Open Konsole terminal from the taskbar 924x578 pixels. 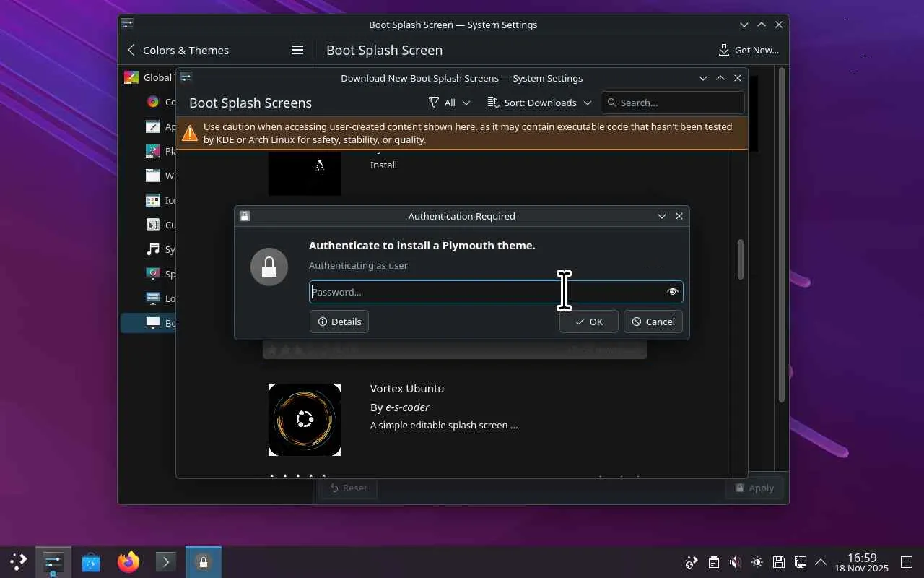(x=166, y=561)
